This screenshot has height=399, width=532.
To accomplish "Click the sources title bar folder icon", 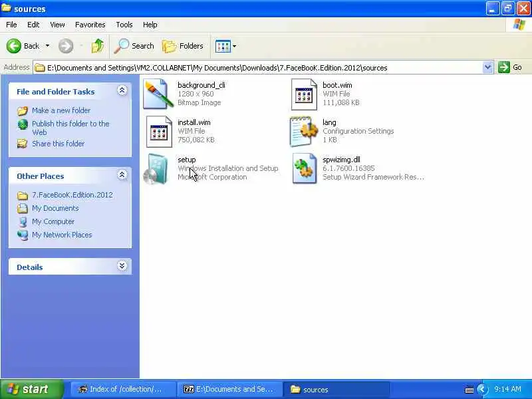I will (x=6, y=8).
